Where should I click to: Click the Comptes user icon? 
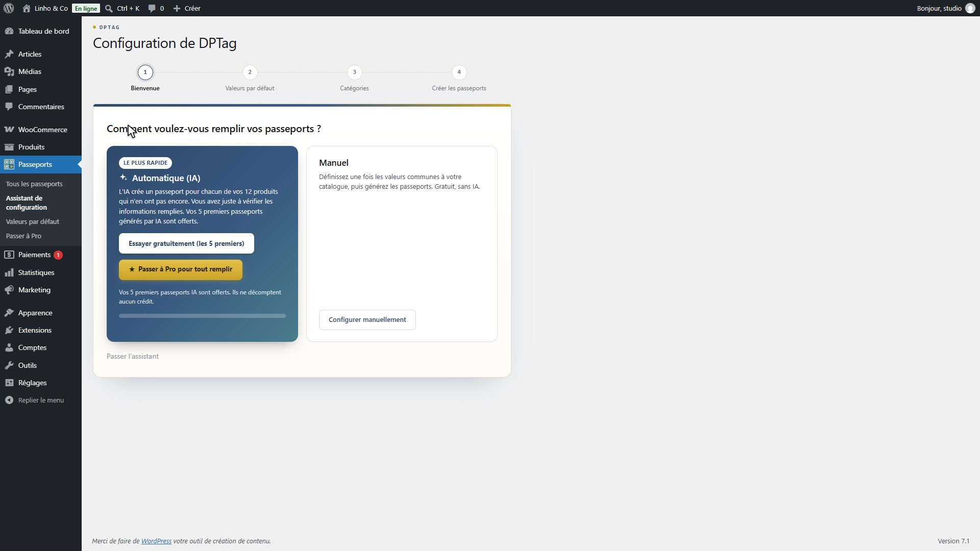coord(9,347)
